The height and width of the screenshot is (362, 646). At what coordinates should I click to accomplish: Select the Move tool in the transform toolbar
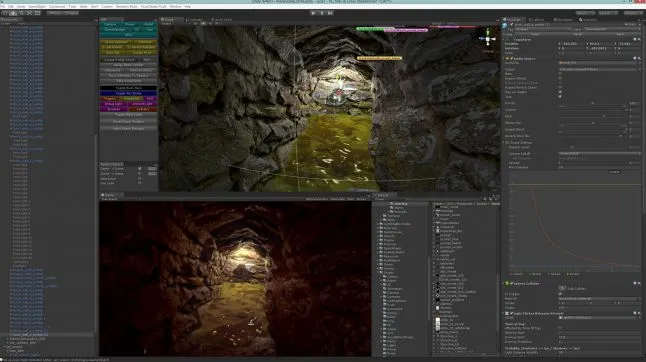point(13,13)
